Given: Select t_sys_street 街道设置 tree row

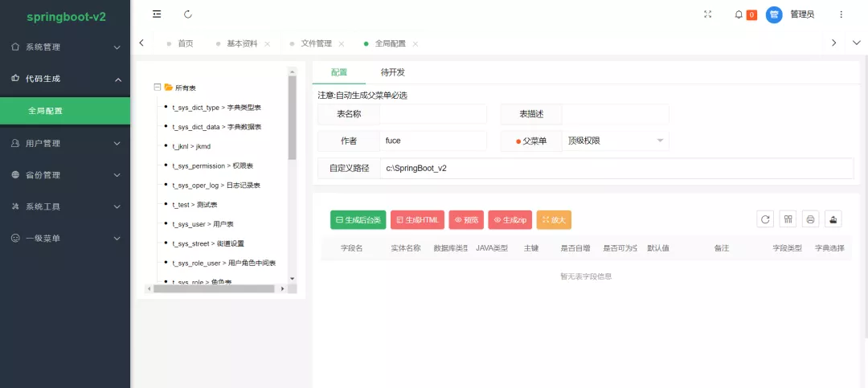Looking at the screenshot, I should (207, 243).
